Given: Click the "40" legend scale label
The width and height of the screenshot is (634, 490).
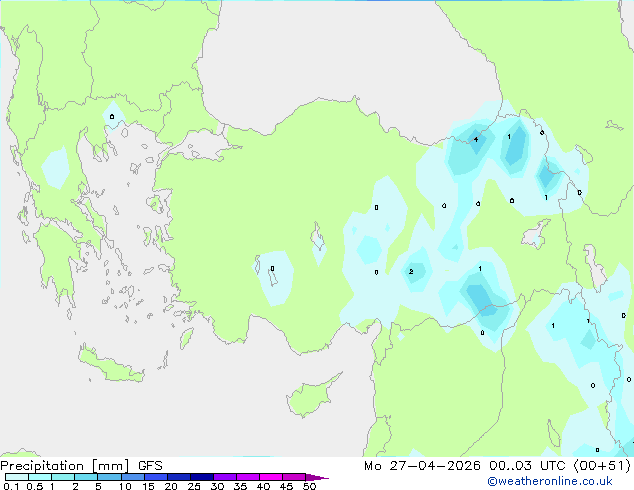Looking at the screenshot, I should (263, 486).
